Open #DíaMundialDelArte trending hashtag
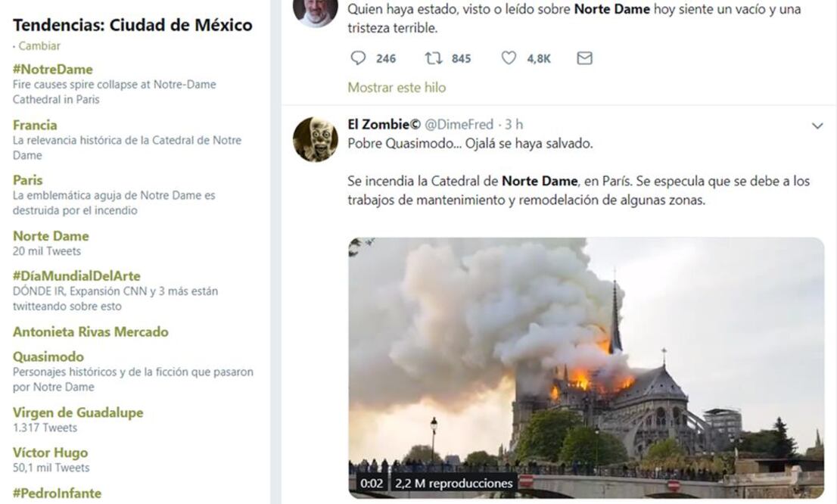The image size is (837, 504). point(76,276)
